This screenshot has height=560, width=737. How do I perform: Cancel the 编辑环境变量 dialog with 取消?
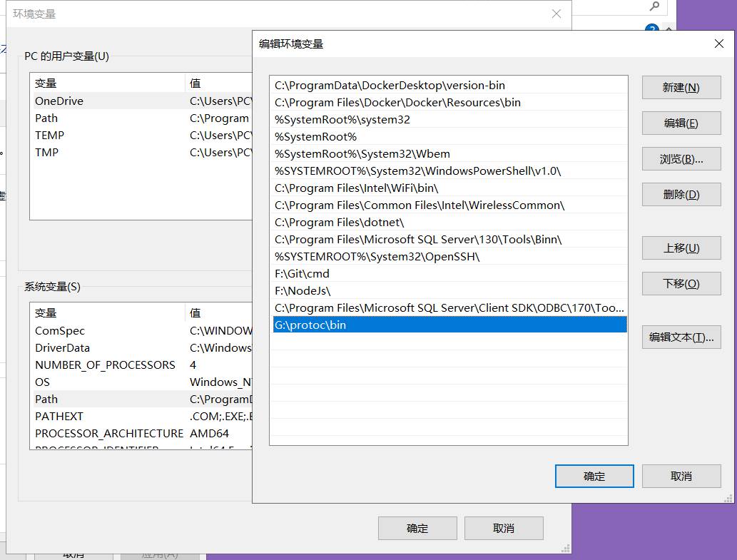(681, 477)
